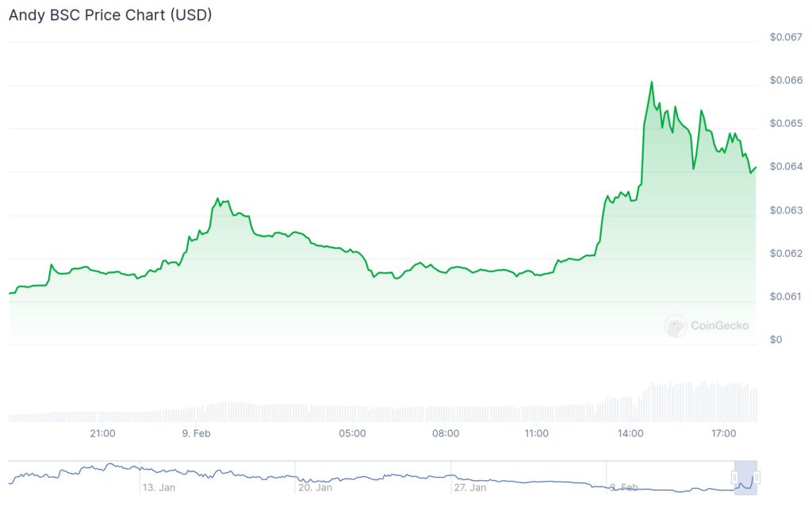The image size is (812, 507).
Task: Click the CoinGecko gecko logo watermark
Action: point(676,325)
